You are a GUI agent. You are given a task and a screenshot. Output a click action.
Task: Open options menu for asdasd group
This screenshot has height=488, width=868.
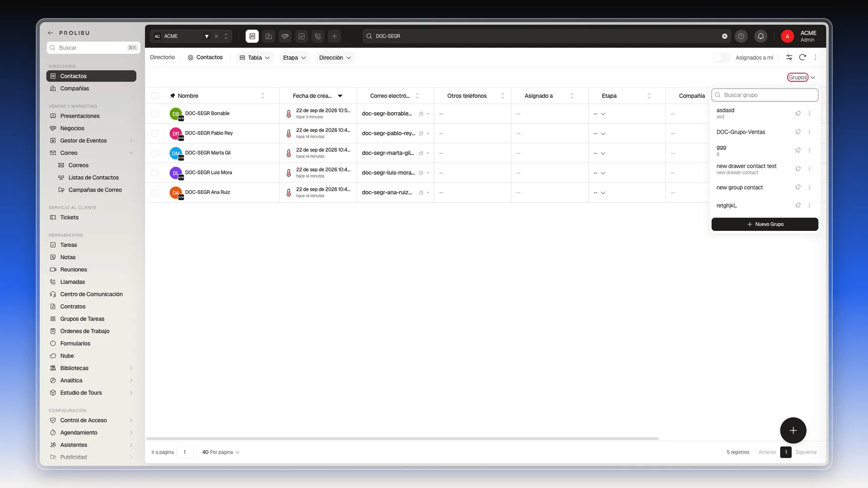coord(809,113)
